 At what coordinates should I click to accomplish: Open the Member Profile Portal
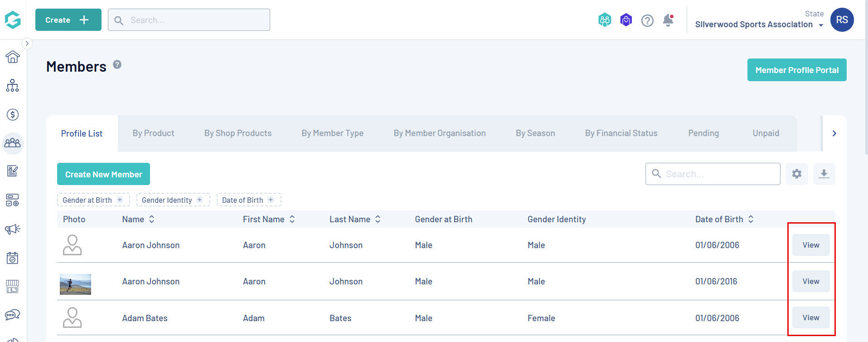click(x=796, y=70)
